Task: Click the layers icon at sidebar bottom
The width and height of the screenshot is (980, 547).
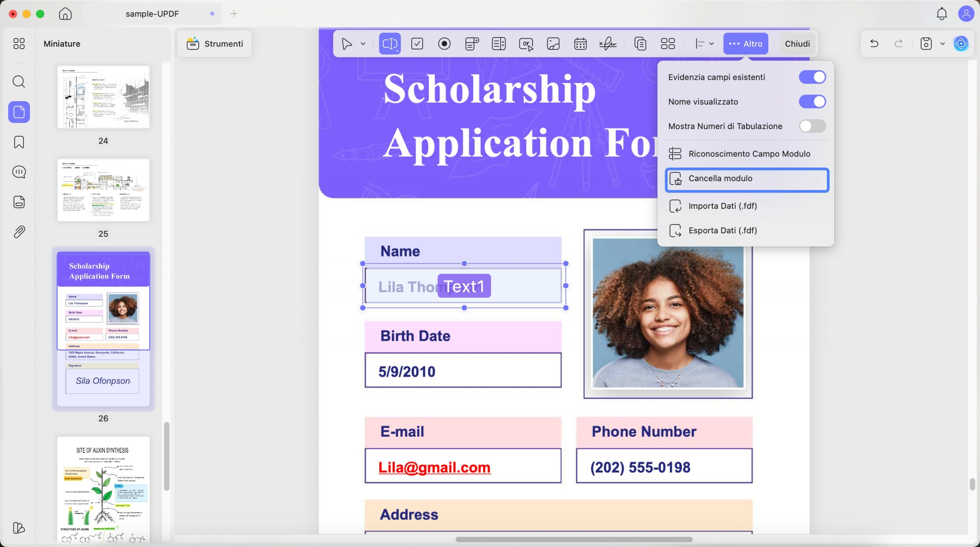Action: tap(19, 528)
